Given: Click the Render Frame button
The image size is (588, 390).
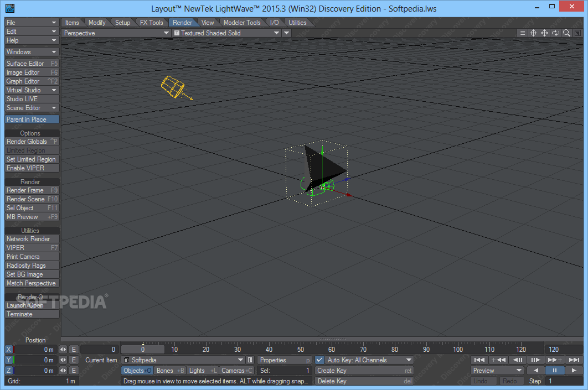Looking at the screenshot, I should (32, 190).
